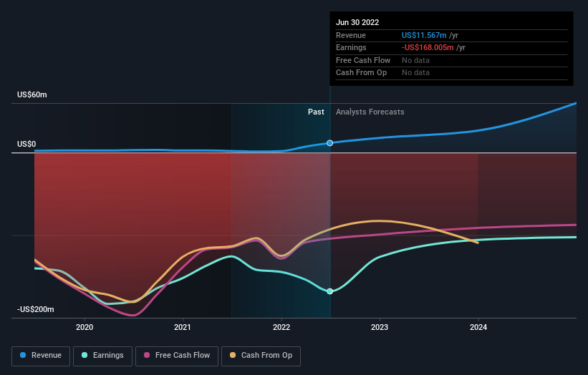This screenshot has width=588, height=375.
Task: Click the 2023 x-axis label
Action: point(380,327)
